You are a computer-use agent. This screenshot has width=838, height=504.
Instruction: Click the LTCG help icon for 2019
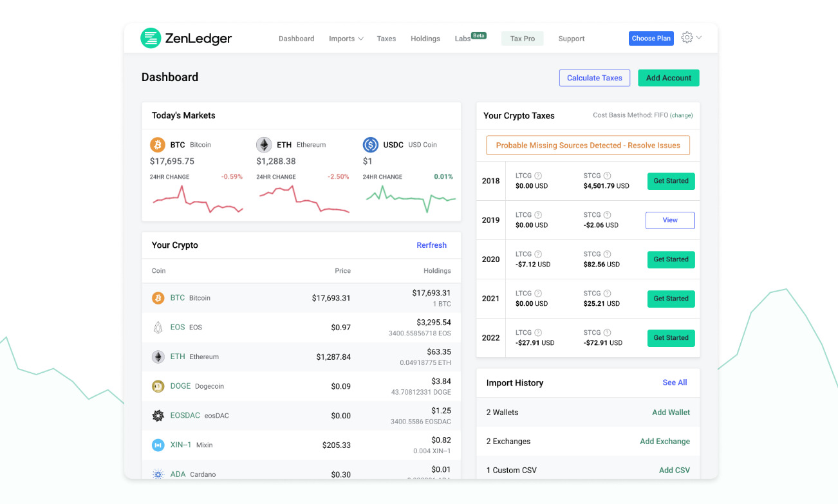[x=538, y=214]
